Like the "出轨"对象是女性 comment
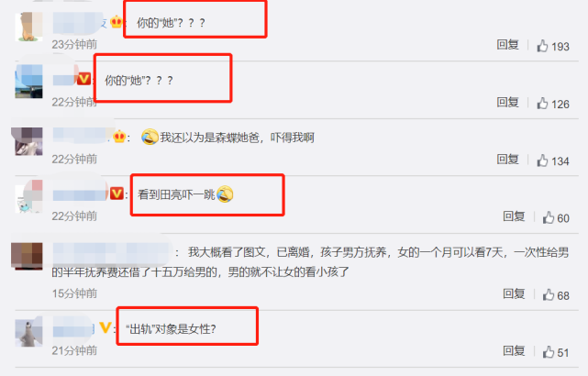Image resolution: width=588 pixels, height=376 pixels. (549, 352)
